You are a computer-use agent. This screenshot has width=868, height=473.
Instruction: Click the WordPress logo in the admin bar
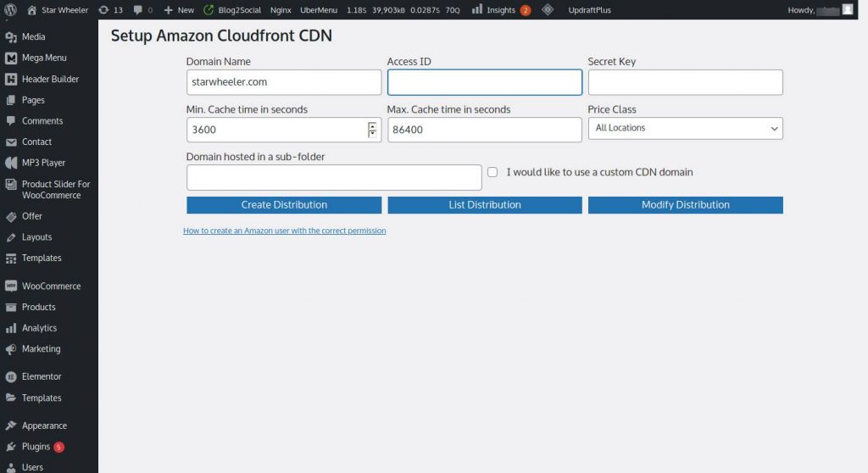10,10
